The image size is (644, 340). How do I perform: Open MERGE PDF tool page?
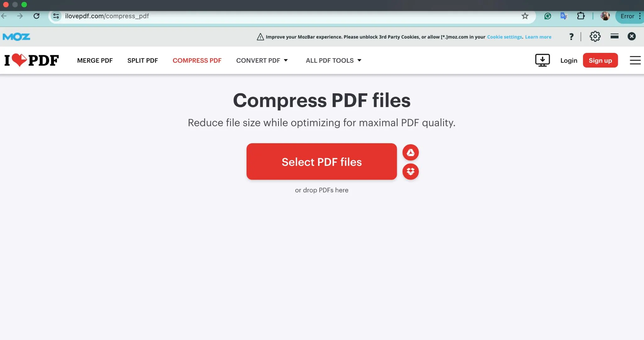point(95,60)
